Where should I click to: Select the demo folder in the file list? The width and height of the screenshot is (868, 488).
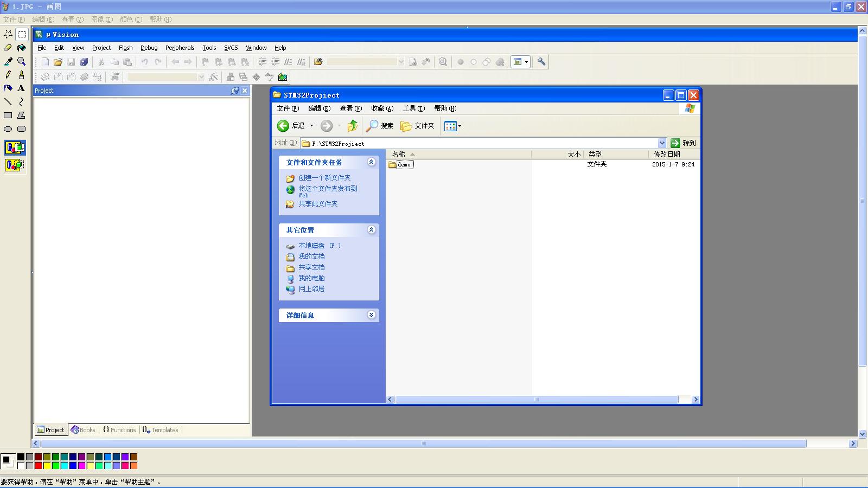(401, 164)
